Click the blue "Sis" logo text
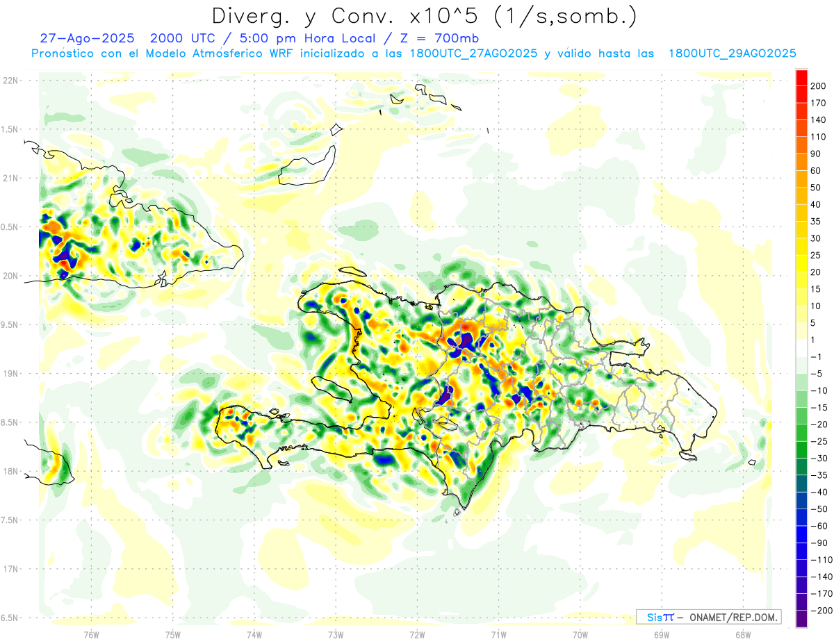 (654, 617)
